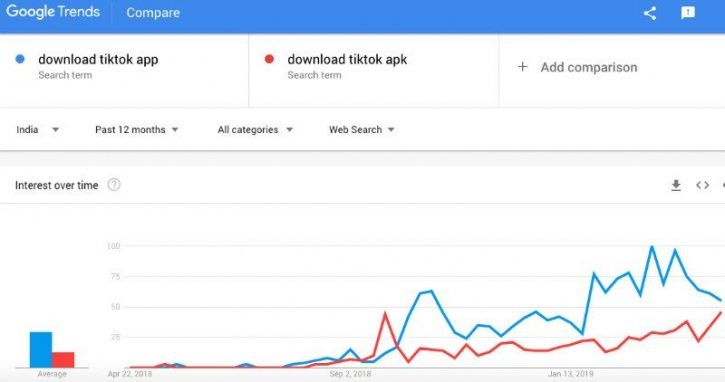This screenshot has height=382, width=725.
Task: Click the Google Trends logo
Action: click(53, 12)
